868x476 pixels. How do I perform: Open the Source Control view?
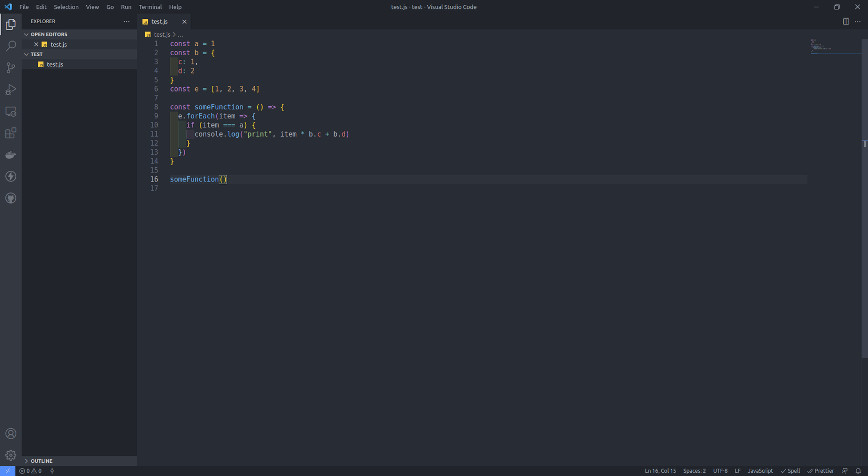(11, 67)
